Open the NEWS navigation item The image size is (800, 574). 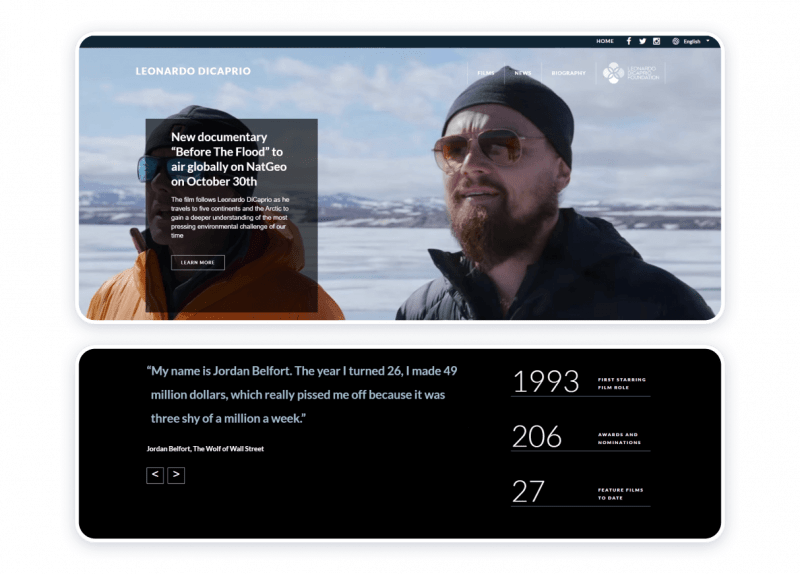[523, 73]
